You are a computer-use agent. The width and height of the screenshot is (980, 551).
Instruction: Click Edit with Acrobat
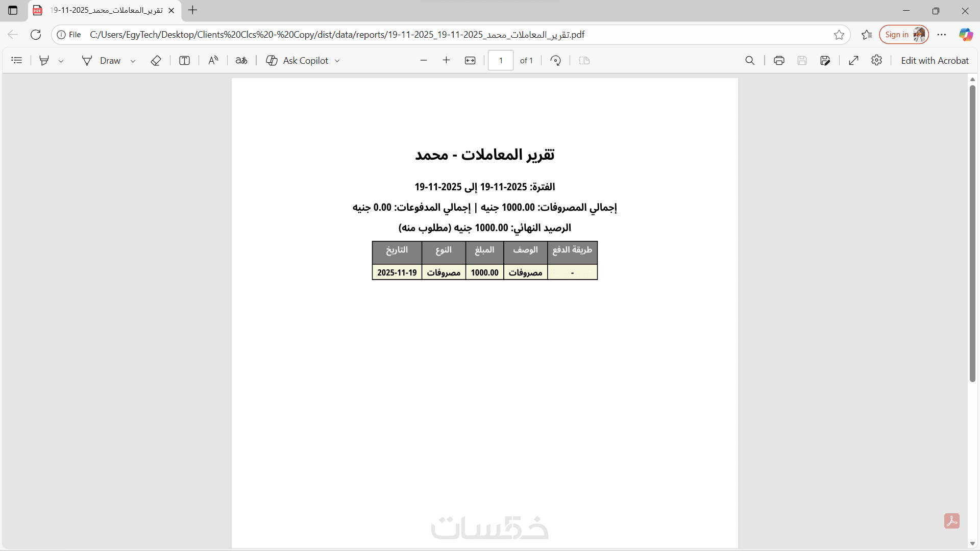point(935,61)
